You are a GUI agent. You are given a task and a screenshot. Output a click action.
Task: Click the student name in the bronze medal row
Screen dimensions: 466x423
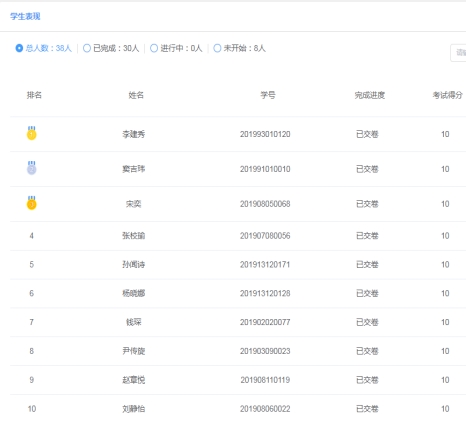pyautogui.click(x=134, y=204)
